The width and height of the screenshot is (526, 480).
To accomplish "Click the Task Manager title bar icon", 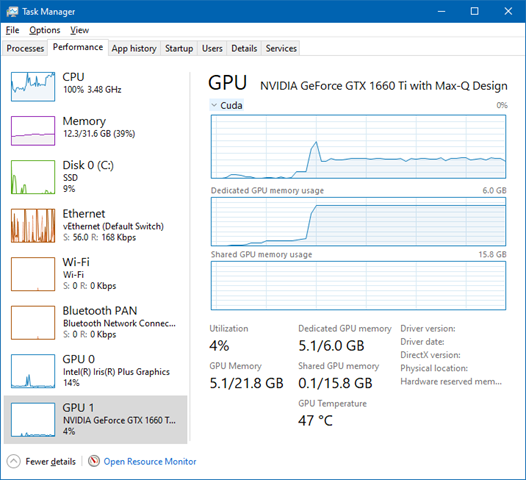I will point(12,12).
